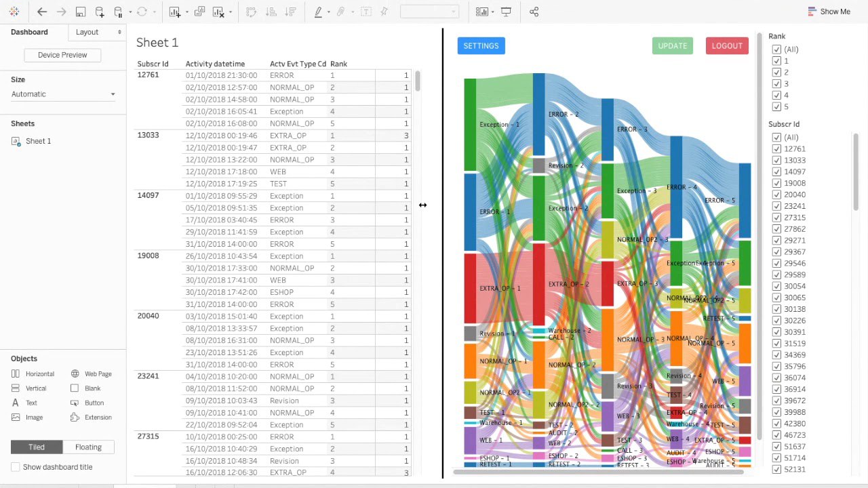868x488 pixels.
Task: Click the Show mark labels T icon
Action: (366, 12)
